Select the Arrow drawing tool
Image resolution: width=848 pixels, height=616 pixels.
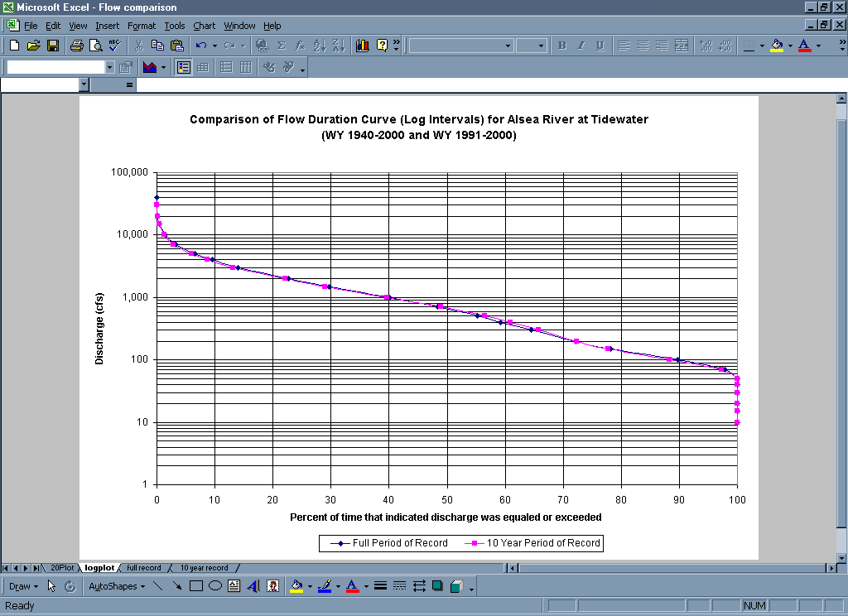[x=176, y=586]
